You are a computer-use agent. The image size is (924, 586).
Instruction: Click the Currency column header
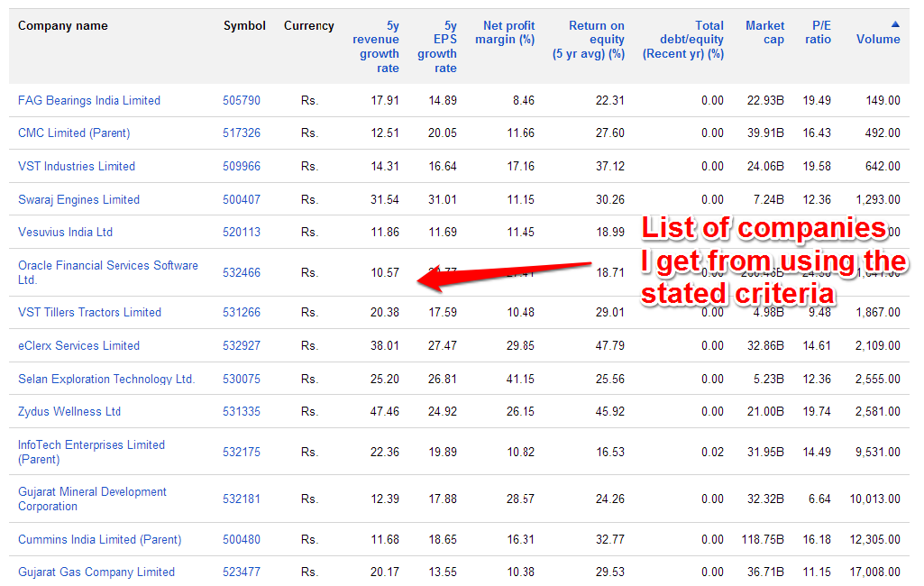309,25
